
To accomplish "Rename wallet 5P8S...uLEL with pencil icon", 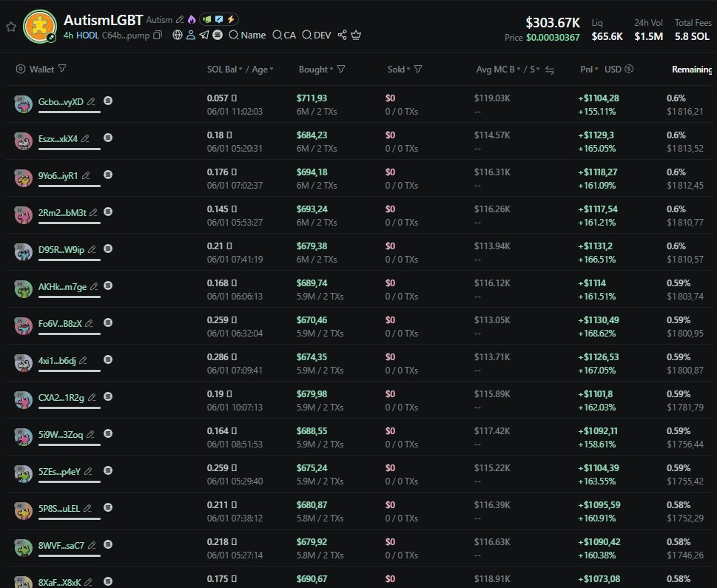I will pos(87,509).
